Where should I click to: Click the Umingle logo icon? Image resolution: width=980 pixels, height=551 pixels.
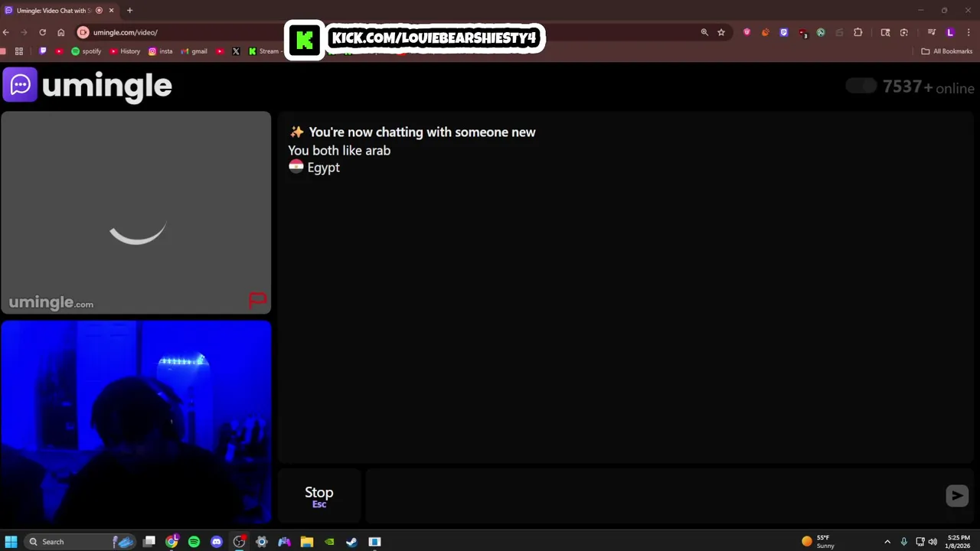point(20,85)
